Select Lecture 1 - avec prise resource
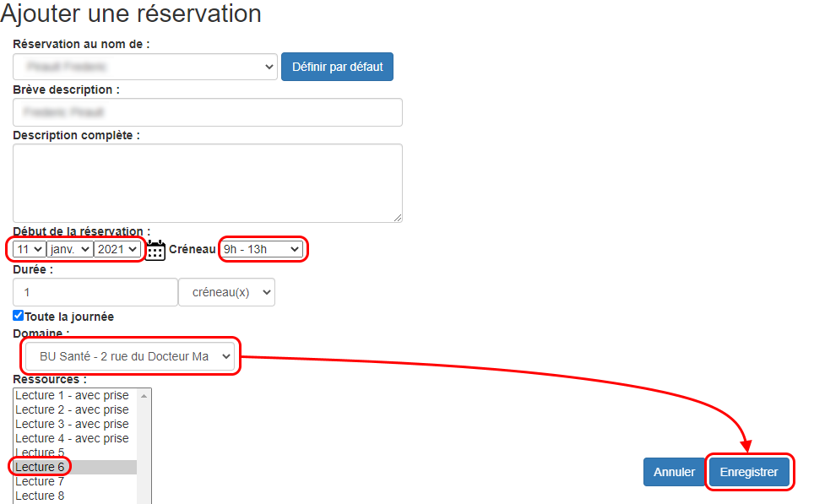814x504 pixels. (73, 395)
